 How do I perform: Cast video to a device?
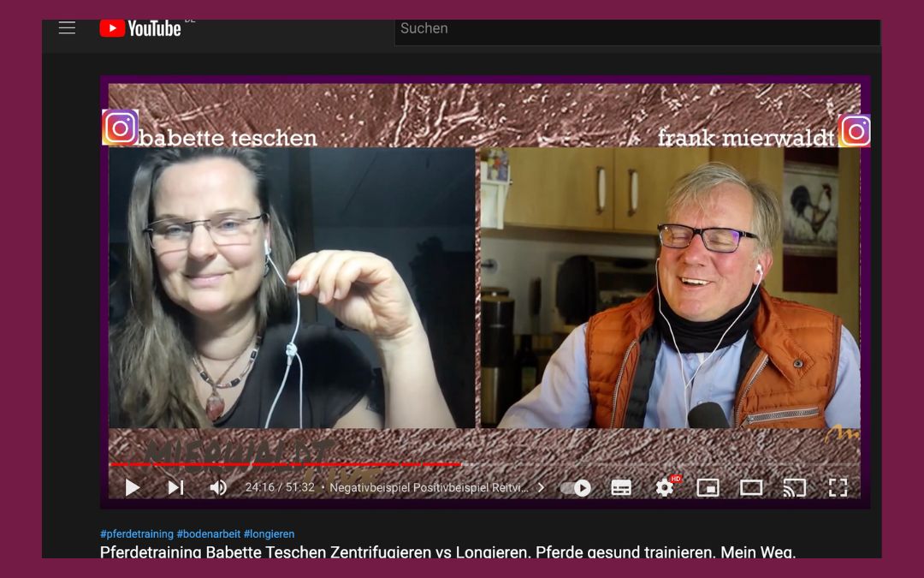794,488
